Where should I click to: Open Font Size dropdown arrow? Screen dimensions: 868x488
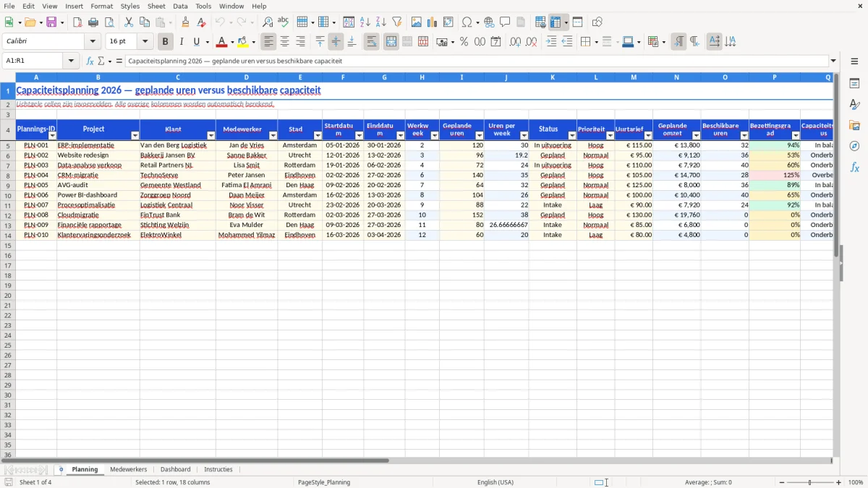pos(145,42)
